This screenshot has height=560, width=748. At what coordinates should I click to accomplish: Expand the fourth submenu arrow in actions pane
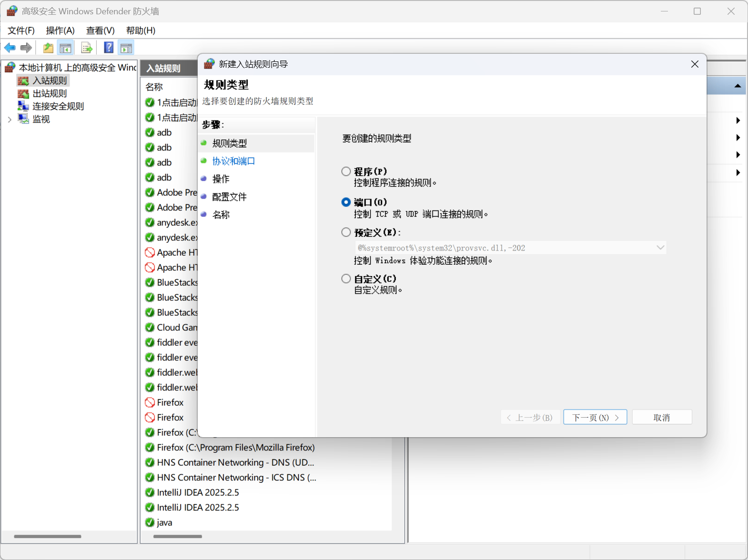coord(738,172)
